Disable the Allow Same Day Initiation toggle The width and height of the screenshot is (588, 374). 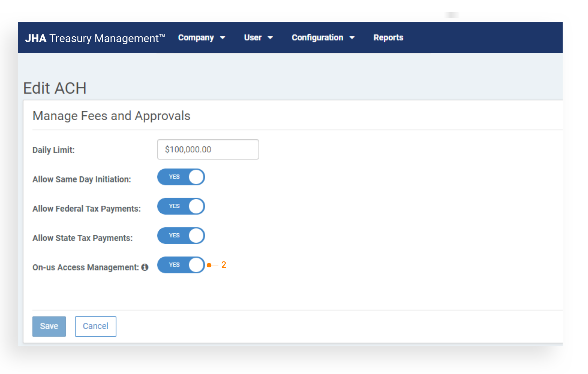pyautogui.click(x=181, y=177)
